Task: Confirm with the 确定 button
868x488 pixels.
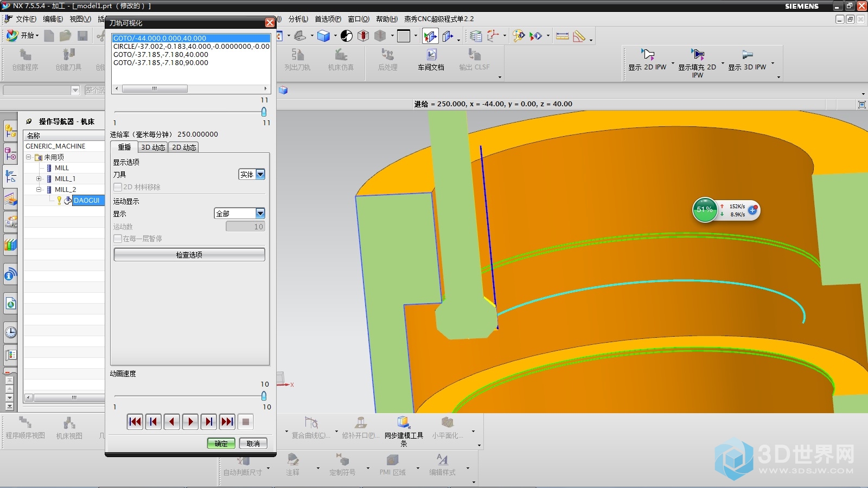Action: pos(221,444)
